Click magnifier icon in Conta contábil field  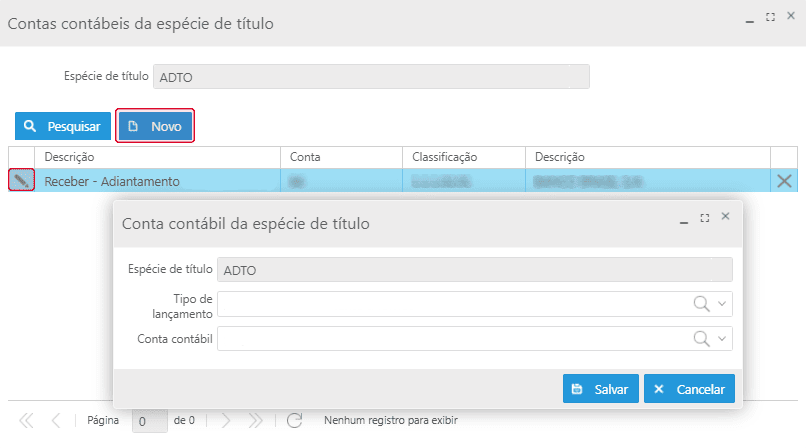coord(702,339)
